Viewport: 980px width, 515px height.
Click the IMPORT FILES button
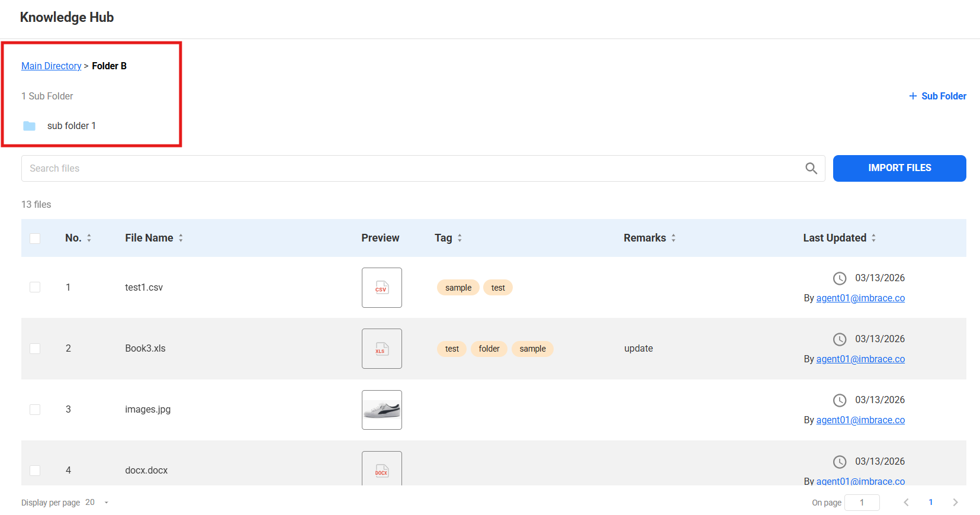click(x=899, y=168)
